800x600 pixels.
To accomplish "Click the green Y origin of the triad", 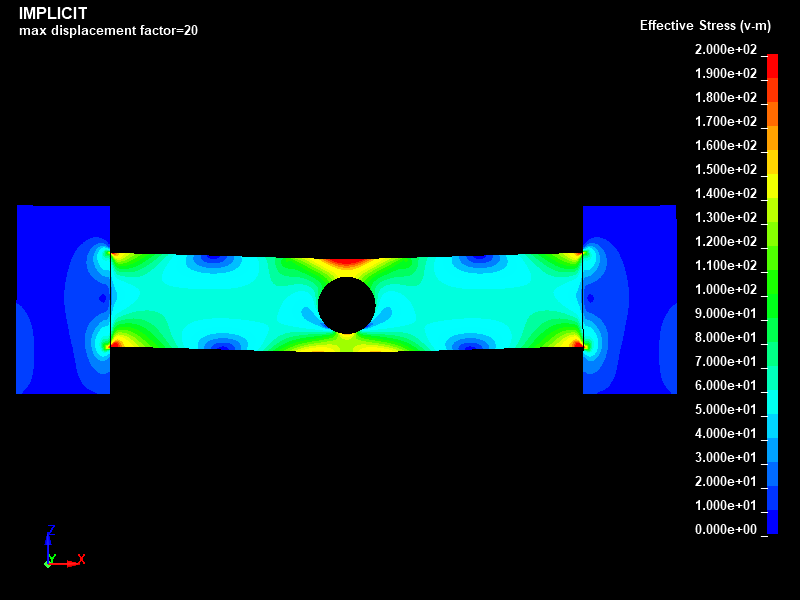I will [x=47, y=563].
